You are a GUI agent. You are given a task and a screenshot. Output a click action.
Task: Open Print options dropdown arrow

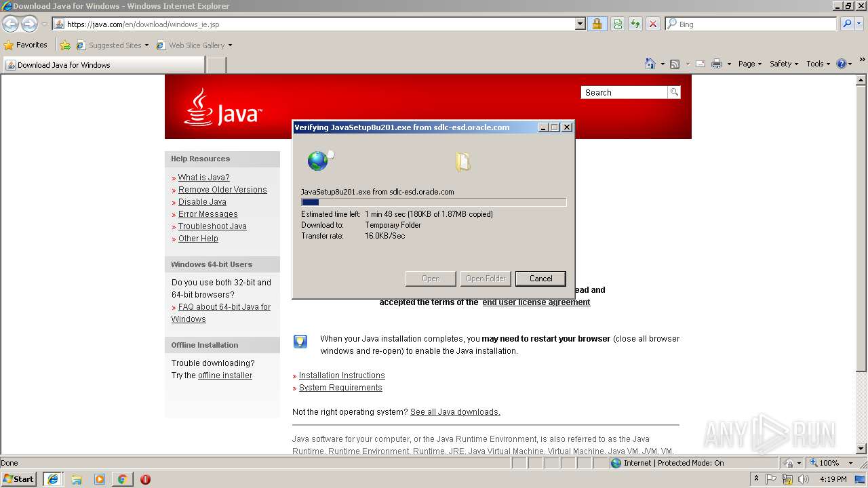point(729,64)
